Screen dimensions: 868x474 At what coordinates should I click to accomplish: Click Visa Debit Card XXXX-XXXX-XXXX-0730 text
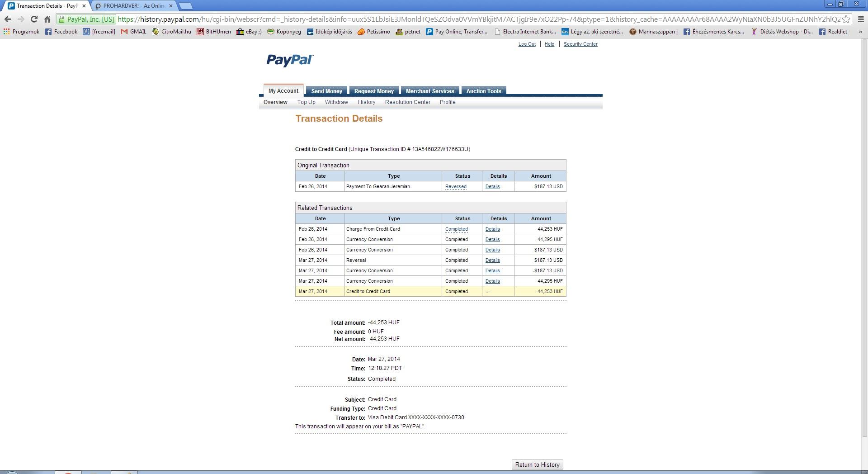tap(416, 417)
